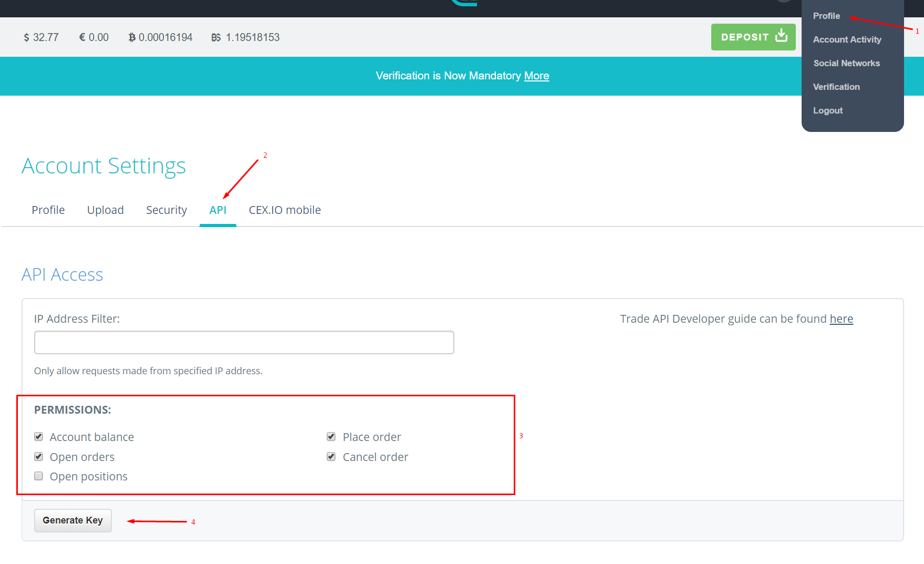The image size is (924, 564).
Task: Select the CEX.IO mobile tab
Action: click(x=285, y=210)
